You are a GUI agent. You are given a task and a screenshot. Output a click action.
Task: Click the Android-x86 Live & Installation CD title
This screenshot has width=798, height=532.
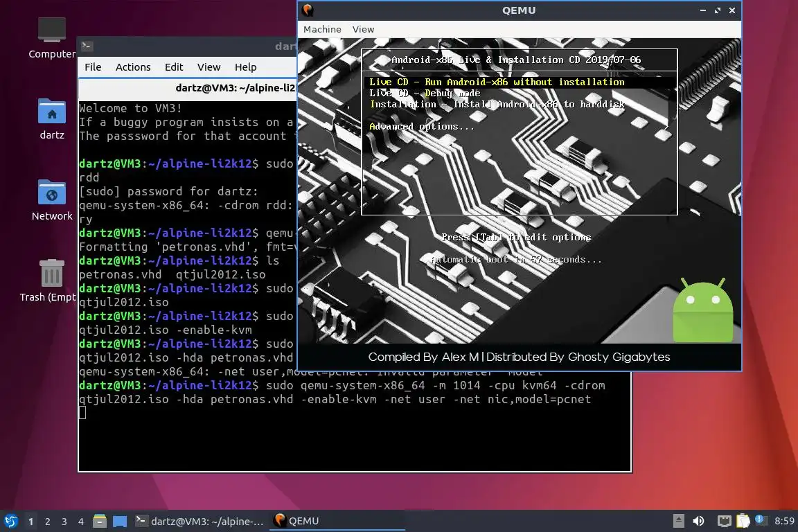pos(516,60)
